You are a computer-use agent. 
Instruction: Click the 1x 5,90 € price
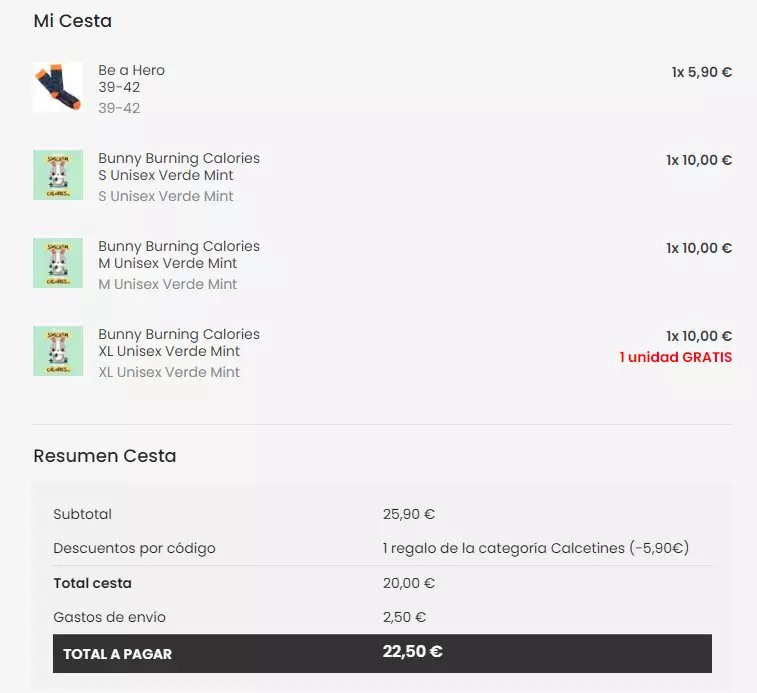coord(701,72)
